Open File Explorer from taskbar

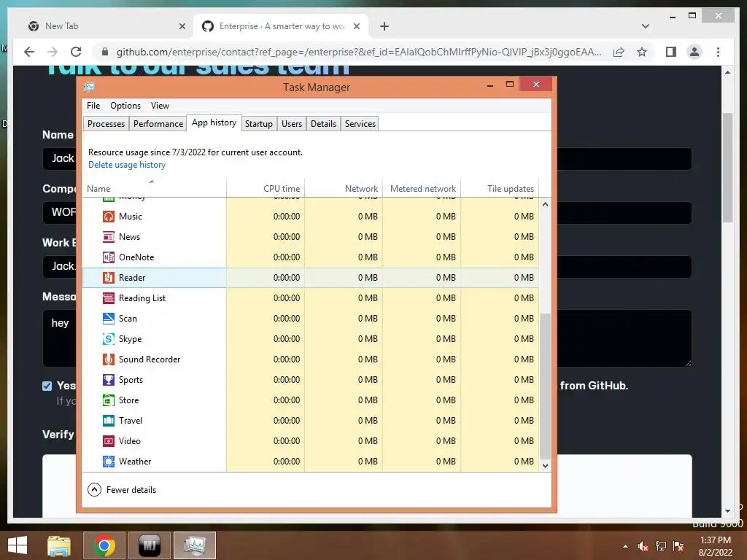point(59,545)
